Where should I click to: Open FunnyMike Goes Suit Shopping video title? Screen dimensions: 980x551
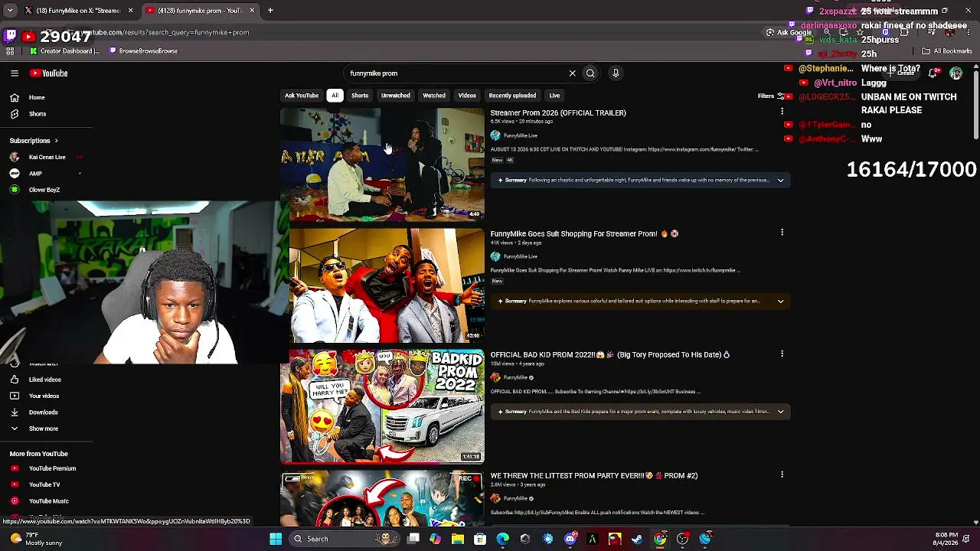pyautogui.click(x=584, y=234)
